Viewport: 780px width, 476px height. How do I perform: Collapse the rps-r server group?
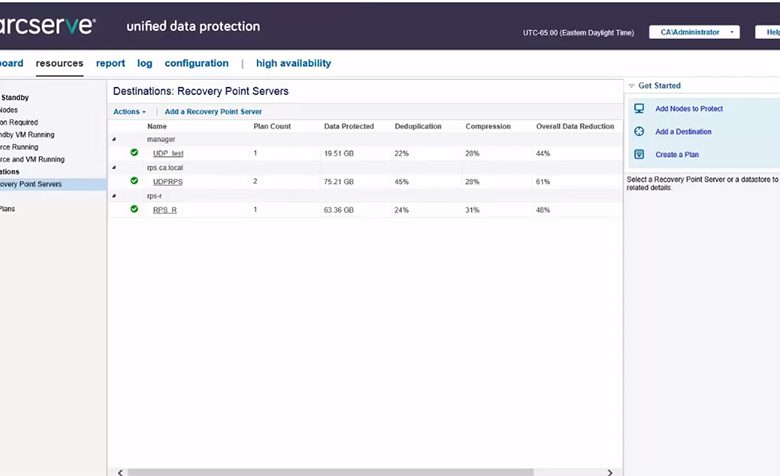[114, 196]
